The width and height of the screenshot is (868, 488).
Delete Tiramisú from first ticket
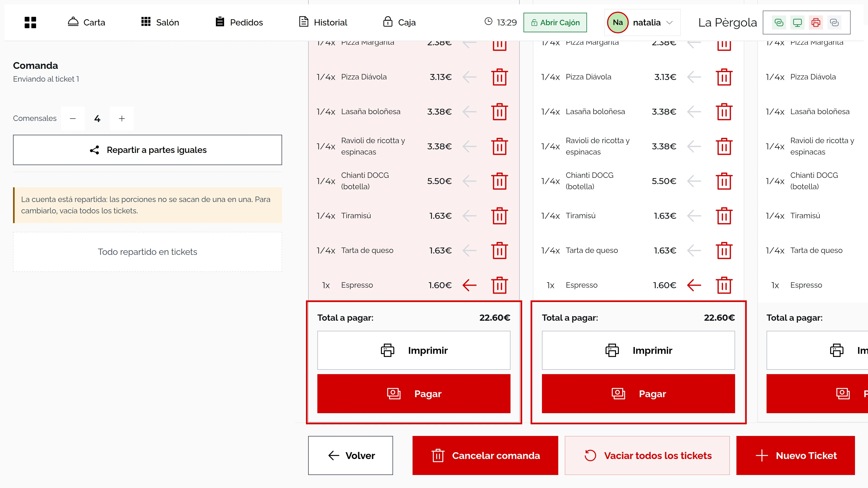tap(499, 216)
